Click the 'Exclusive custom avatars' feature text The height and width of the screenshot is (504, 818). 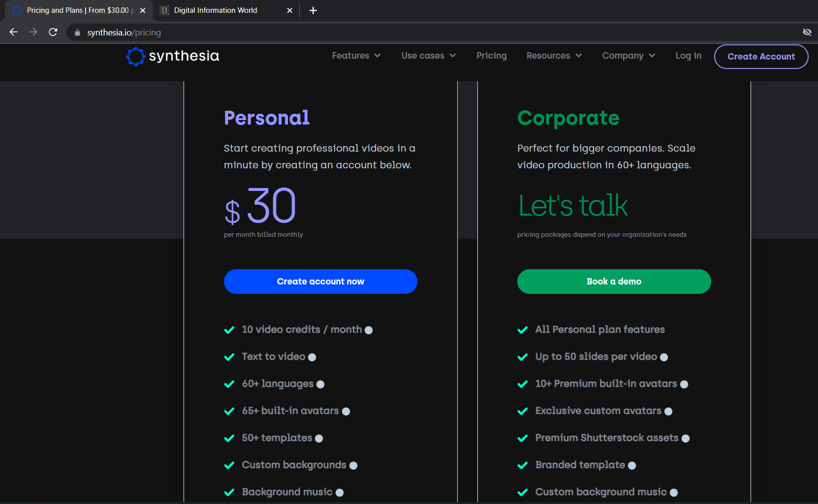tap(598, 411)
